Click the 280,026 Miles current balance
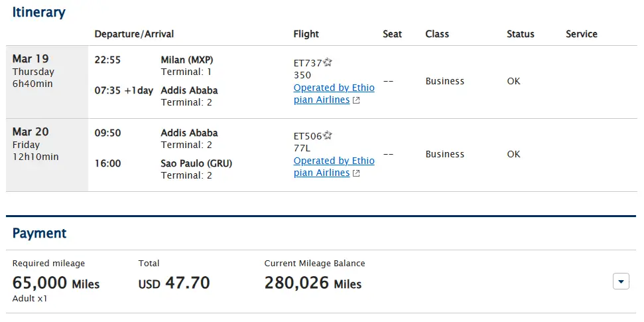 (312, 283)
